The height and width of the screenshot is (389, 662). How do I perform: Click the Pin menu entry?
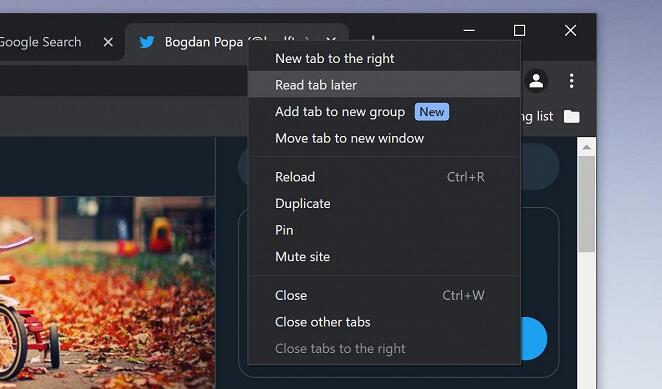point(384,230)
